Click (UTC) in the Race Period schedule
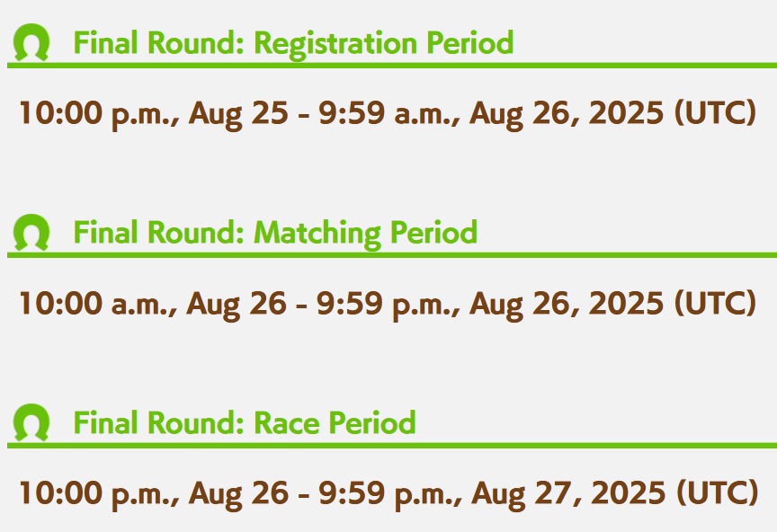The image size is (777, 532). click(718, 494)
